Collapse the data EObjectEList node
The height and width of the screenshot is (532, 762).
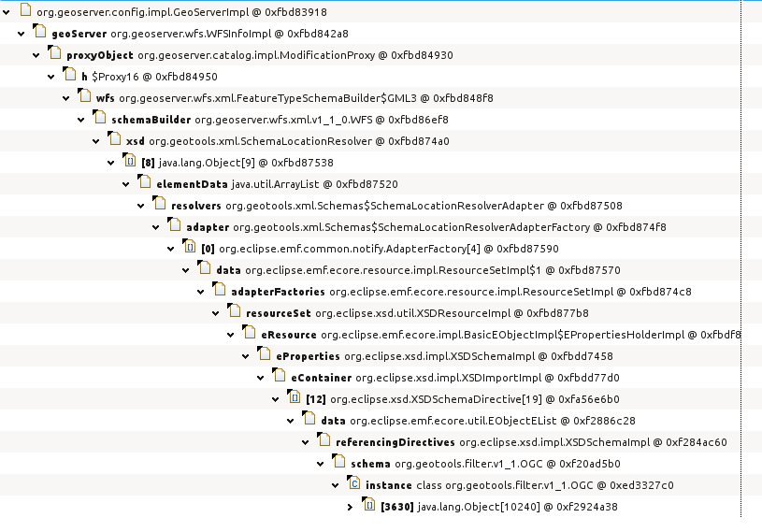tap(291, 421)
